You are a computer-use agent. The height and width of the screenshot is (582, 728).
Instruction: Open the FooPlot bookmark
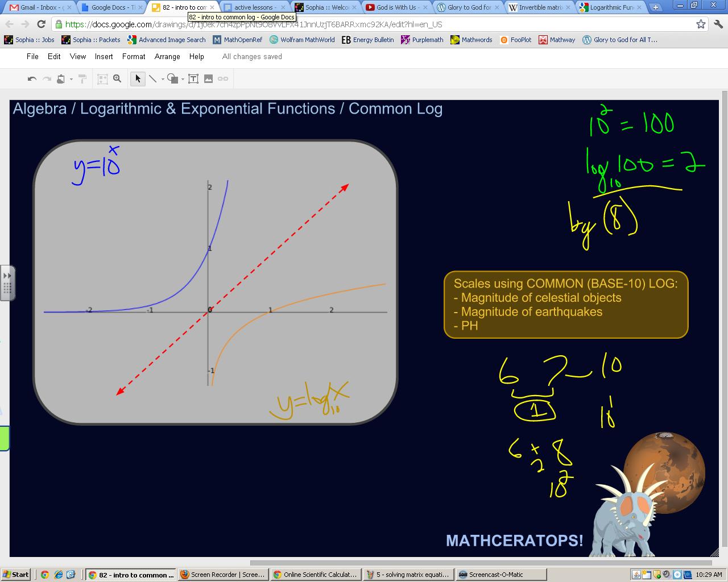click(516, 40)
